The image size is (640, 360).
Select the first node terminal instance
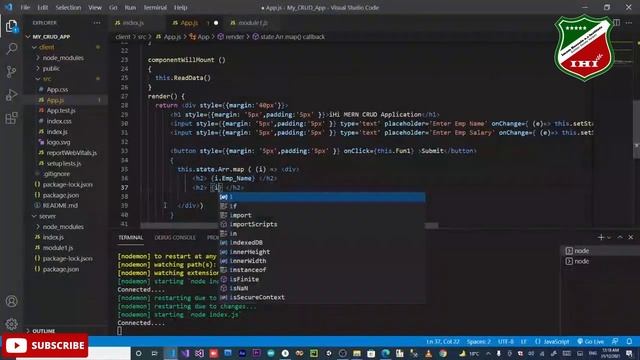click(x=600, y=251)
